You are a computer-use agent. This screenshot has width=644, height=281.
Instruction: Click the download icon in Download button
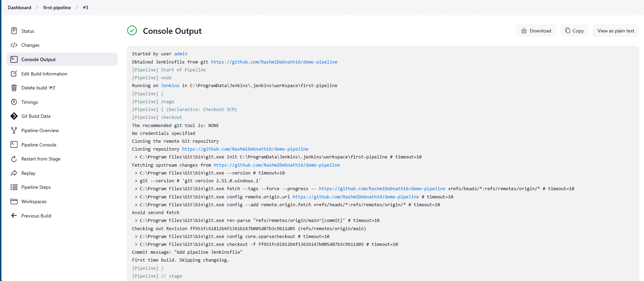pos(524,31)
